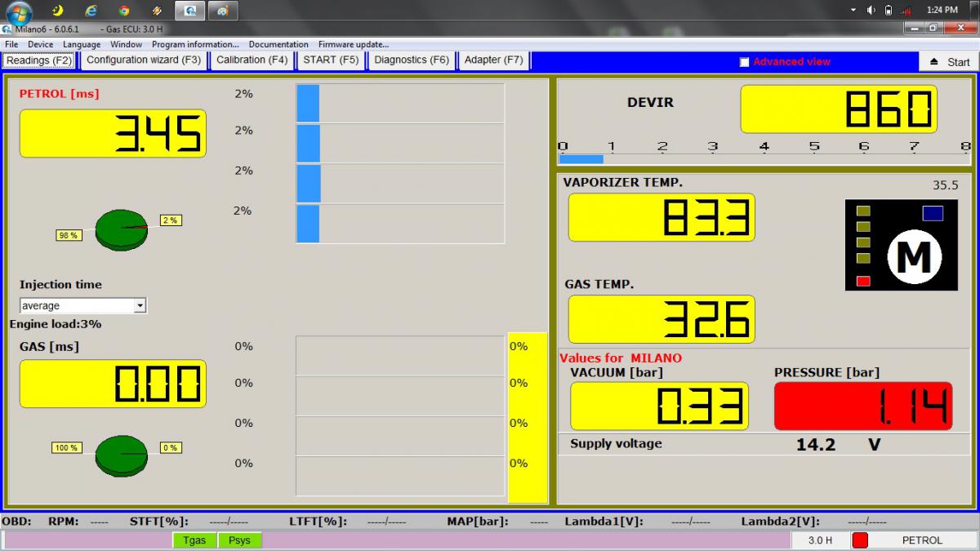Enable the Advanced view checkbox

click(x=744, y=62)
